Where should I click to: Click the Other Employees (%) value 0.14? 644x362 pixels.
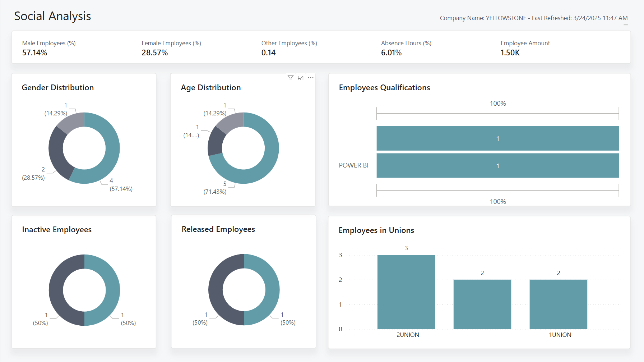(268, 53)
